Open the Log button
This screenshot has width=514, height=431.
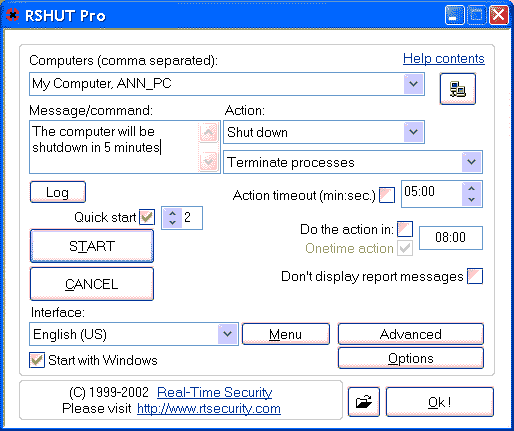click(58, 192)
